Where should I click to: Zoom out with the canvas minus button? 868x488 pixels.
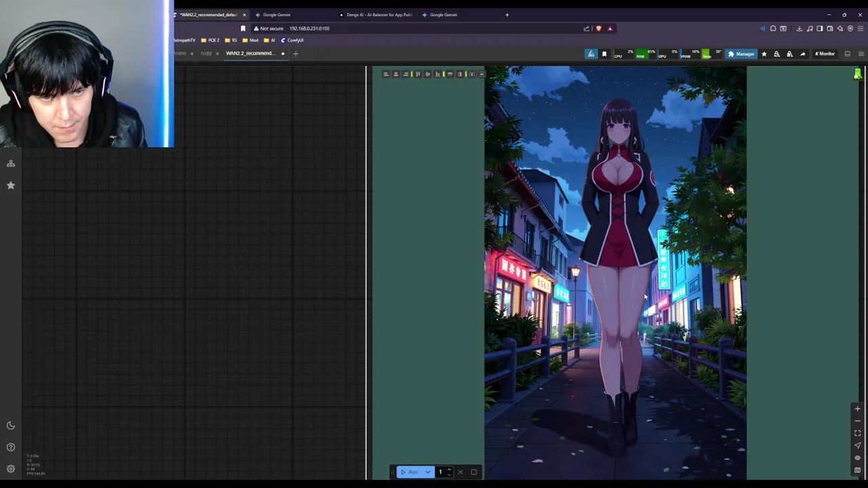click(857, 421)
